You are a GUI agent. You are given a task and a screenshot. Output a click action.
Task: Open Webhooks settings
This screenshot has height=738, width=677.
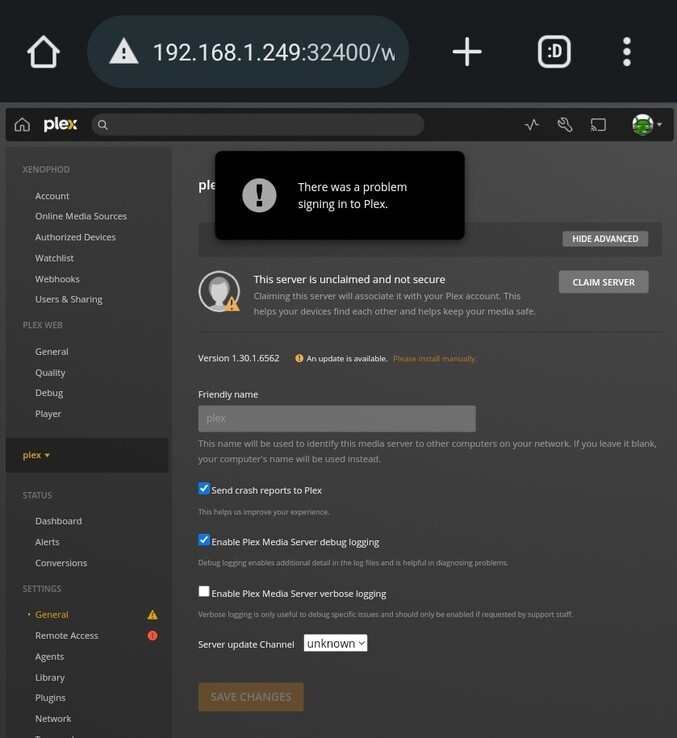57,279
